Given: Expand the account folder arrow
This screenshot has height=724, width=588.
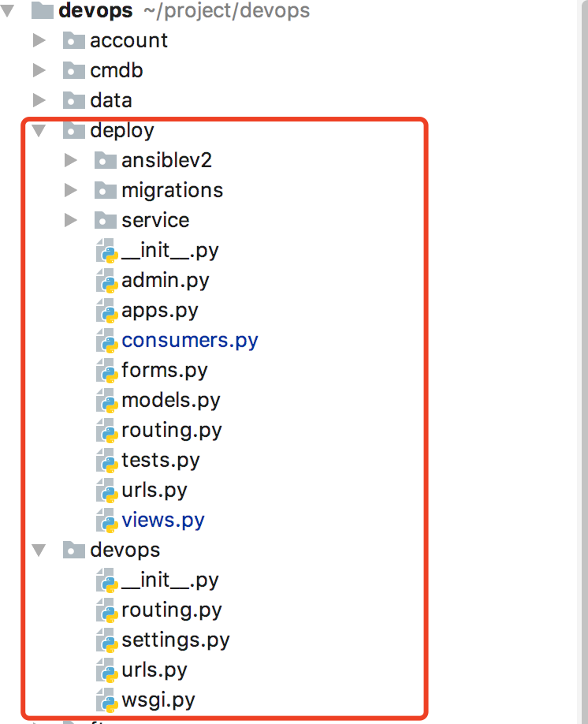Looking at the screenshot, I should [x=39, y=41].
